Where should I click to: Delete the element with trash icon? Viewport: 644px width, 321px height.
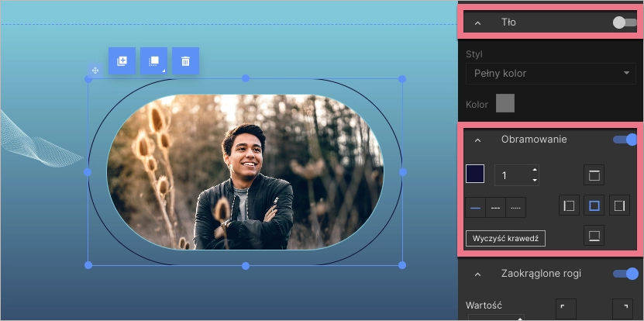coord(185,60)
